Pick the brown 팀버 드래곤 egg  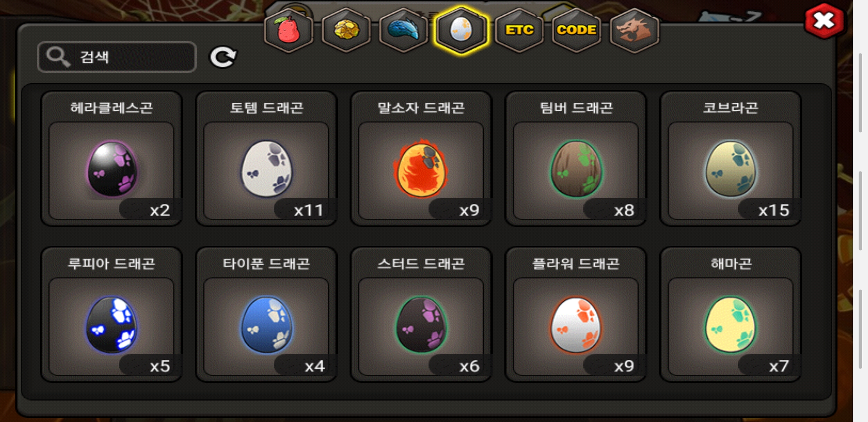coord(576,159)
